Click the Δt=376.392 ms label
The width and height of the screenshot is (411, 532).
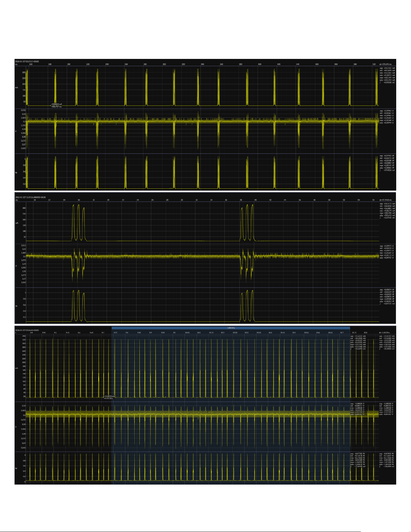point(385,64)
